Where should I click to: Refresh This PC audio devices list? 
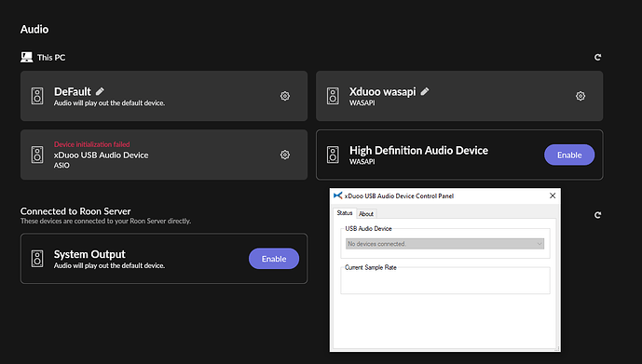(x=598, y=58)
